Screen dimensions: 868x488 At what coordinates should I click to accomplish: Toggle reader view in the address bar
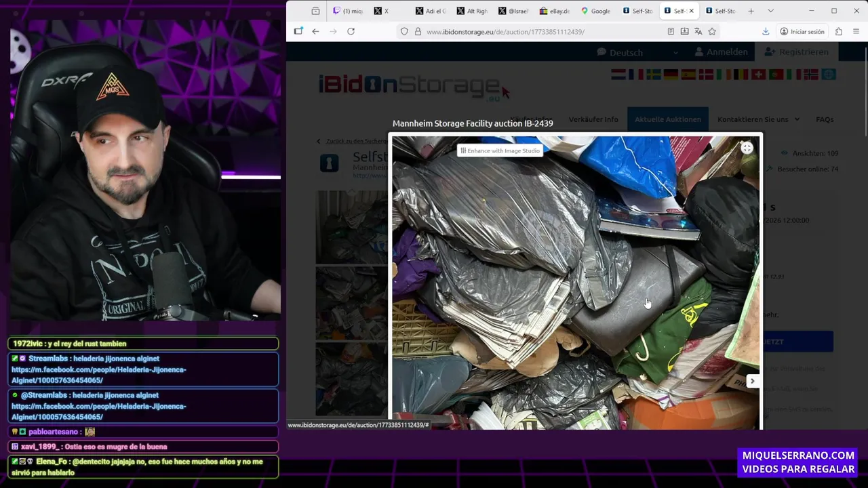[671, 31]
